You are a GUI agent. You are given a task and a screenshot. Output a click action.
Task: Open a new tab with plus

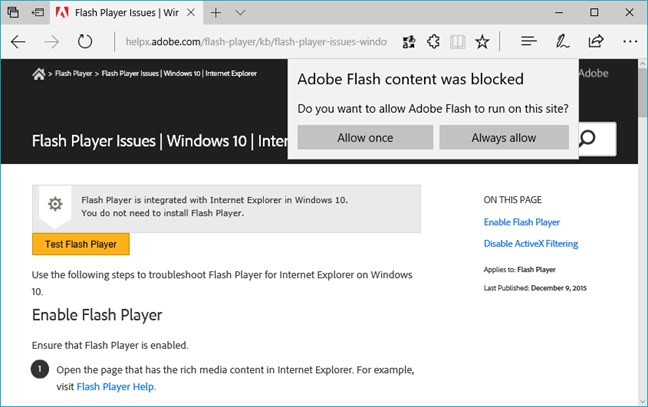(x=216, y=13)
